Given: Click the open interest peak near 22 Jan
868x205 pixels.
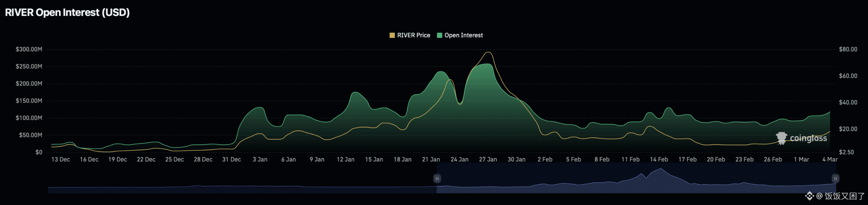Looking at the screenshot, I should pyautogui.click(x=440, y=72).
